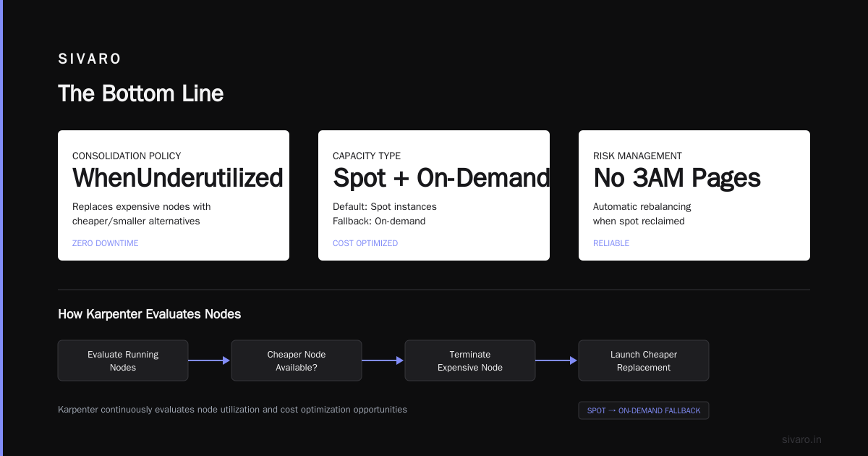Click 'Replaces expensive nodes with' description

[142, 206]
